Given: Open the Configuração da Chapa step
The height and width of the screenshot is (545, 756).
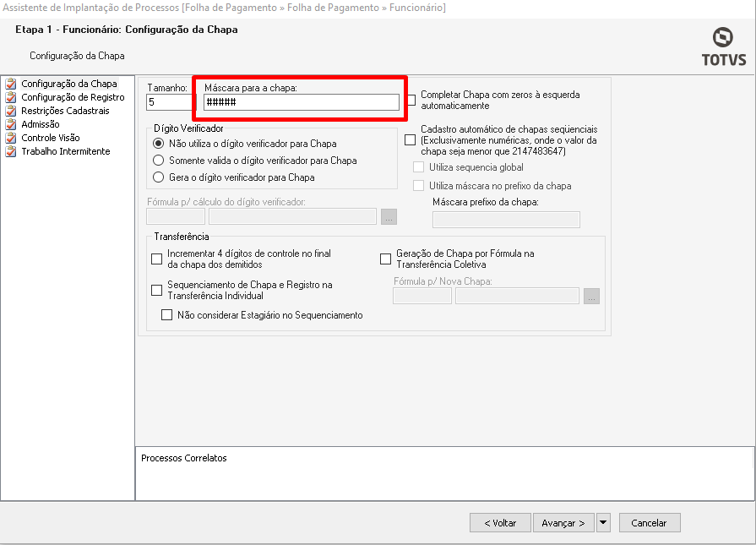Looking at the screenshot, I should [x=69, y=84].
